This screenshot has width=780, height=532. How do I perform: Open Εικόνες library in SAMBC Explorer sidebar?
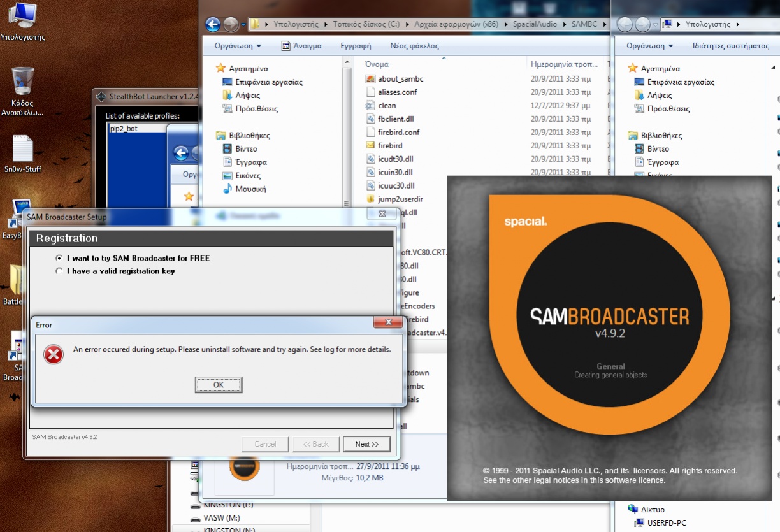[x=241, y=176]
